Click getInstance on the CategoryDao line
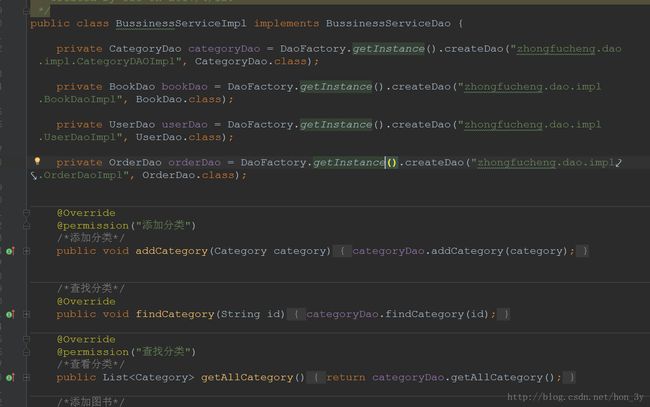The height and width of the screenshot is (407, 650). [388, 49]
